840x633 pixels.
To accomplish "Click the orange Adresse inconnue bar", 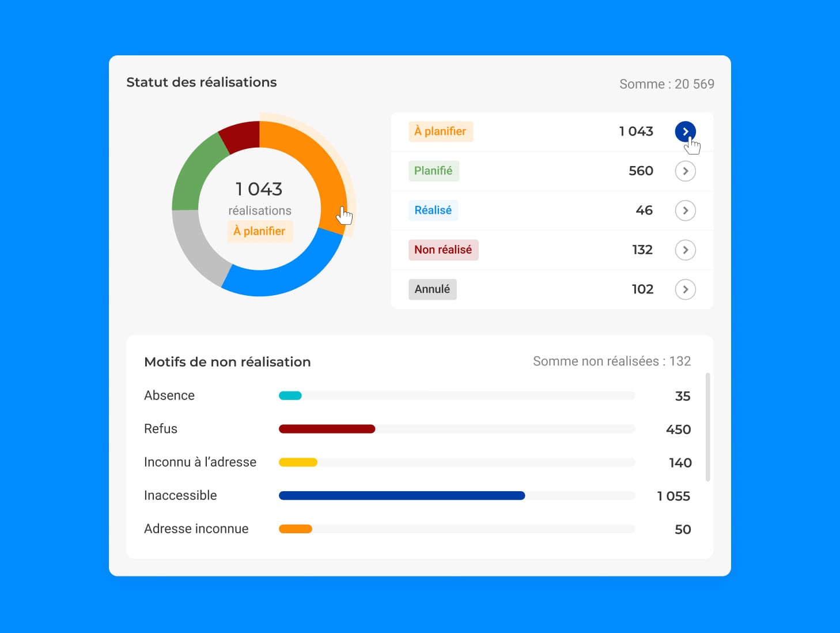I will [296, 529].
